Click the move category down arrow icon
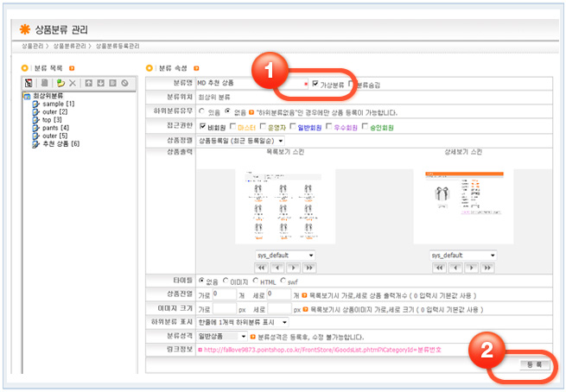This screenshot has height=392, width=566. 100,83
